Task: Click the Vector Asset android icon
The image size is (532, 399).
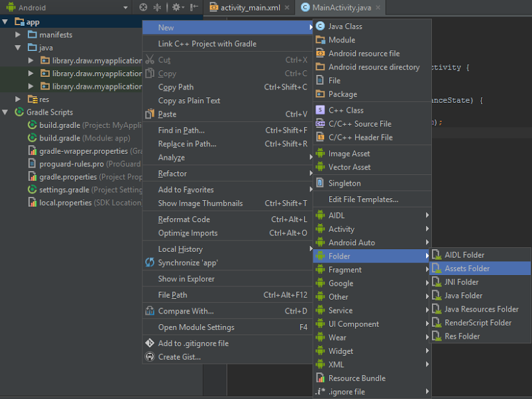Action: click(320, 167)
